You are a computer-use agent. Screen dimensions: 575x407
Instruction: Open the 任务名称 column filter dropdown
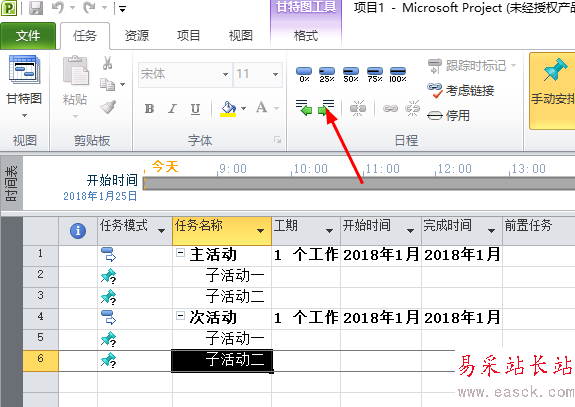click(x=261, y=231)
